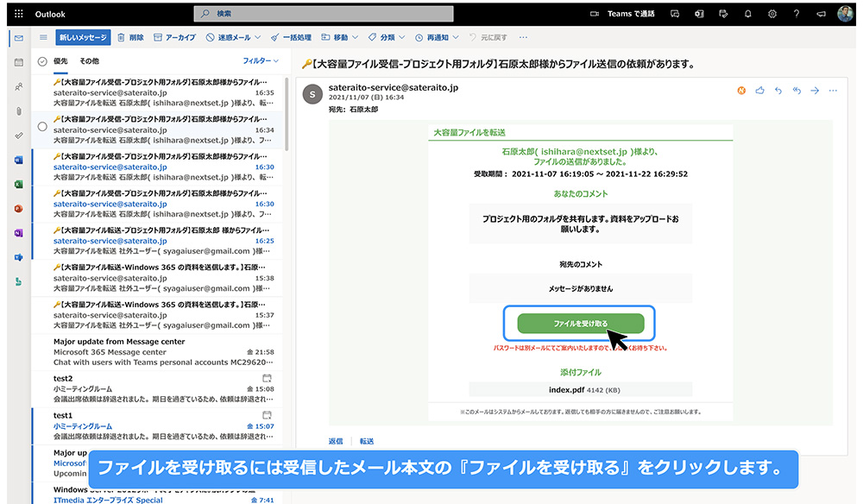Click the sender avatar S circle
This screenshot has width=863, height=504.
(x=312, y=94)
